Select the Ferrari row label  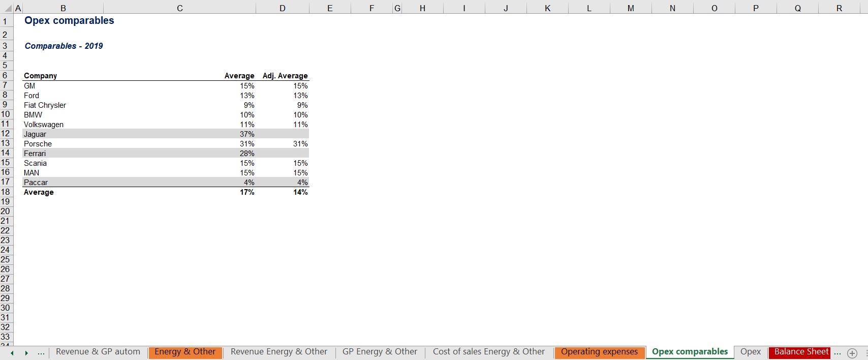tap(35, 154)
